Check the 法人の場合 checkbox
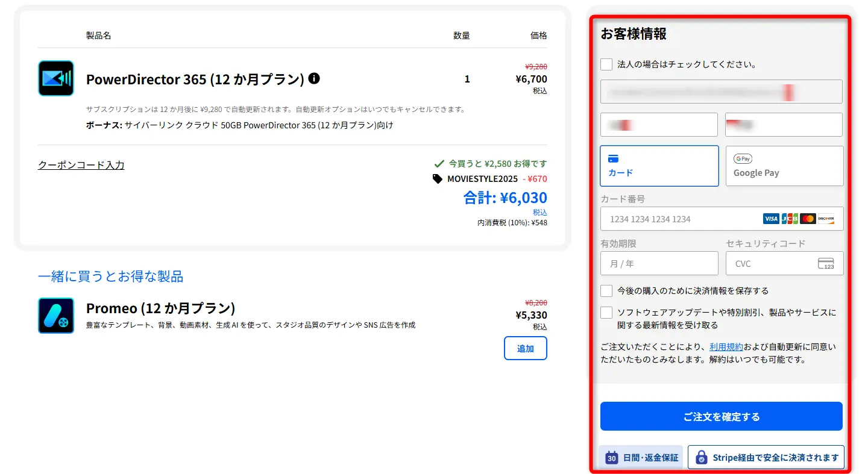Screen dimensions: 868x474 point(606,64)
